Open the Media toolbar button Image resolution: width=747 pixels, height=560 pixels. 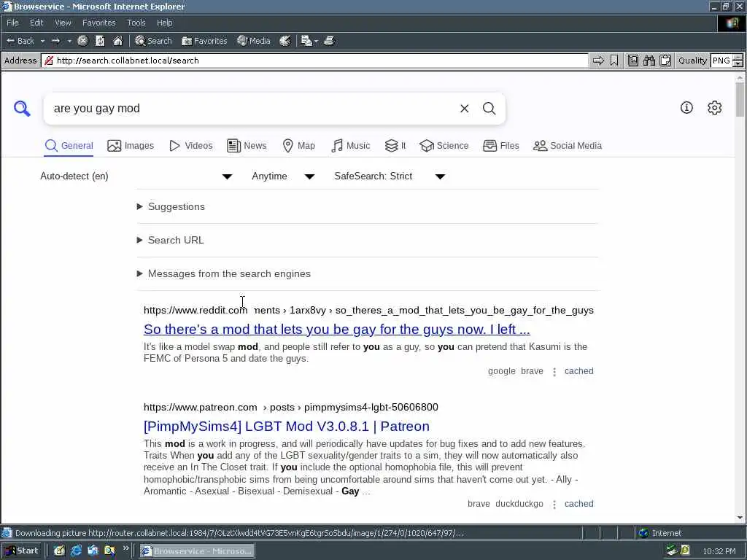[x=254, y=41]
